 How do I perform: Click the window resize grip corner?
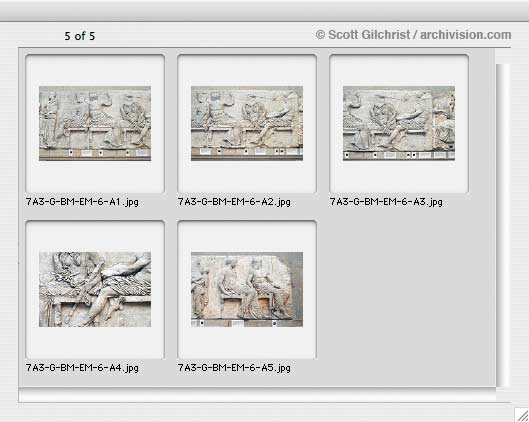click(x=522, y=415)
